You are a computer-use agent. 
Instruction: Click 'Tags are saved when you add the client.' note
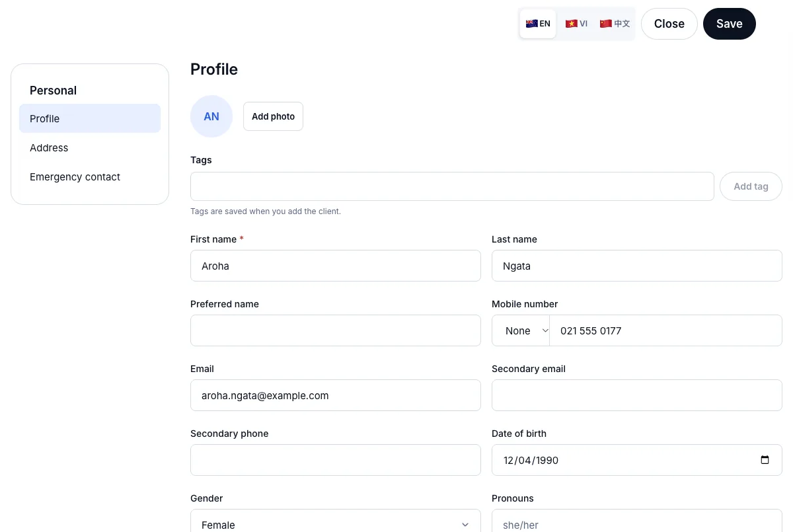(x=266, y=211)
